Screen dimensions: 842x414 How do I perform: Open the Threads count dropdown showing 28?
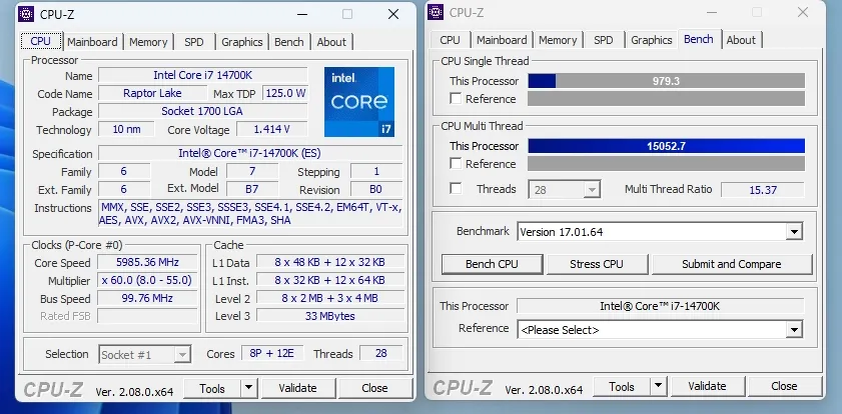coord(564,190)
